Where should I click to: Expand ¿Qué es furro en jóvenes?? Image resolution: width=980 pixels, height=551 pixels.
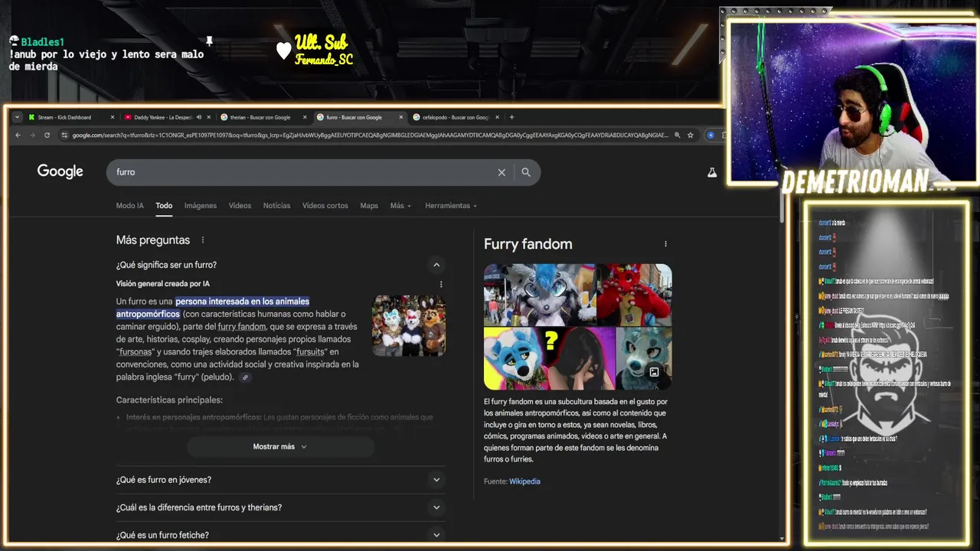[x=280, y=480]
